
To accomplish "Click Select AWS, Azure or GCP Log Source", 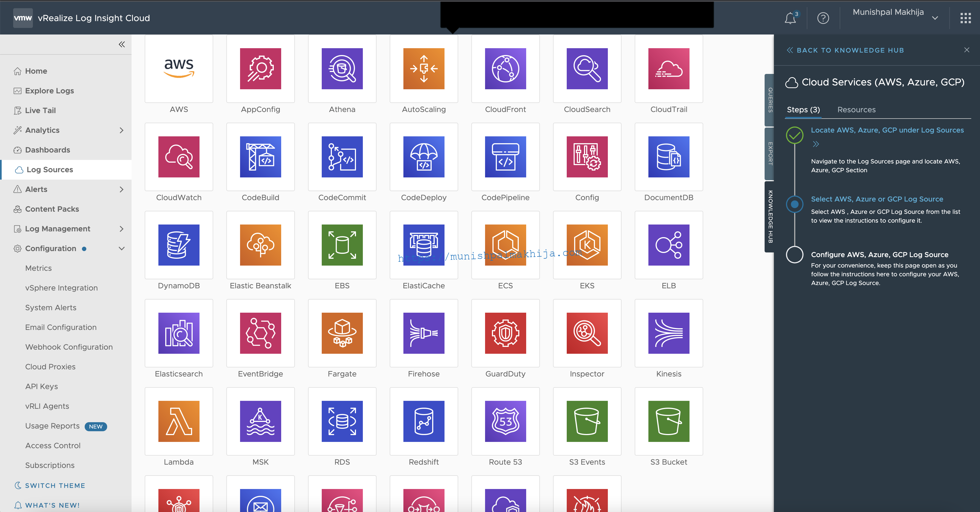I will (877, 199).
